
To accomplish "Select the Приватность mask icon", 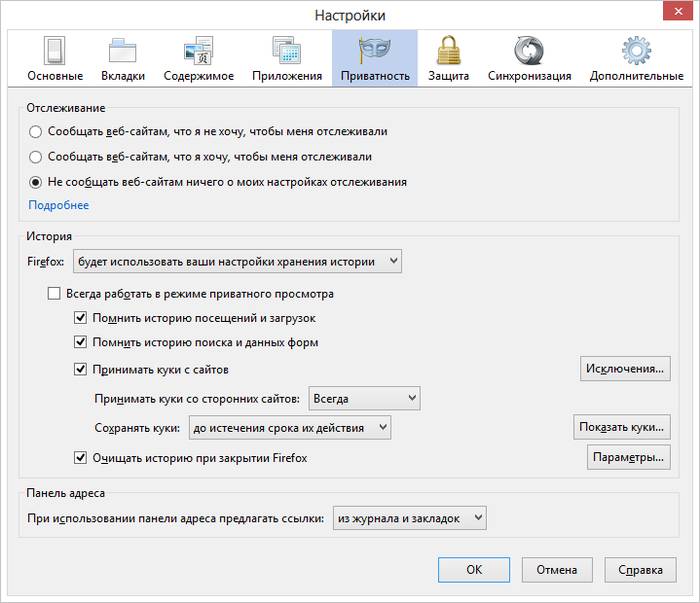I will pos(374,50).
